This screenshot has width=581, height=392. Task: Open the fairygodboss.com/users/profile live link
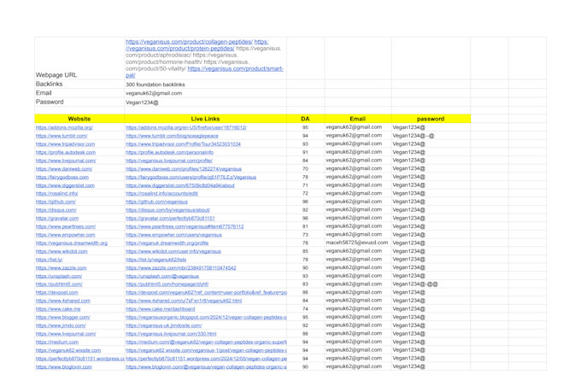coord(191,177)
